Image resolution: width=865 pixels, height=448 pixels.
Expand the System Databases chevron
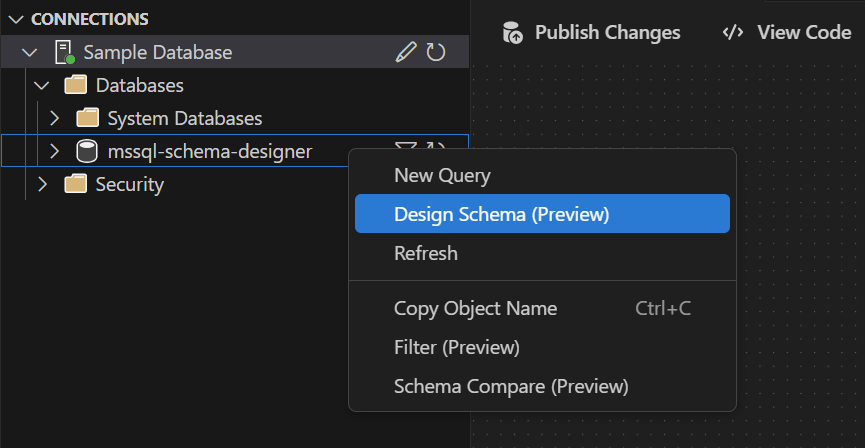pos(54,118)
